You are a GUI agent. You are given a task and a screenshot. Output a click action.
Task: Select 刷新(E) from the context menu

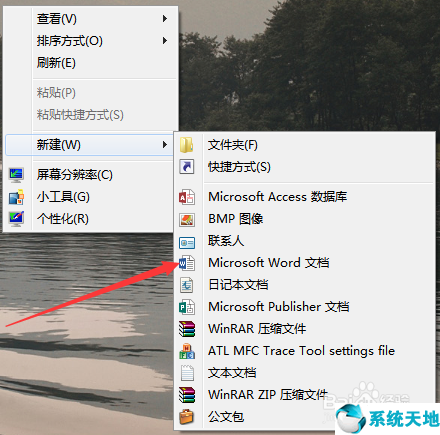point(56,63)
